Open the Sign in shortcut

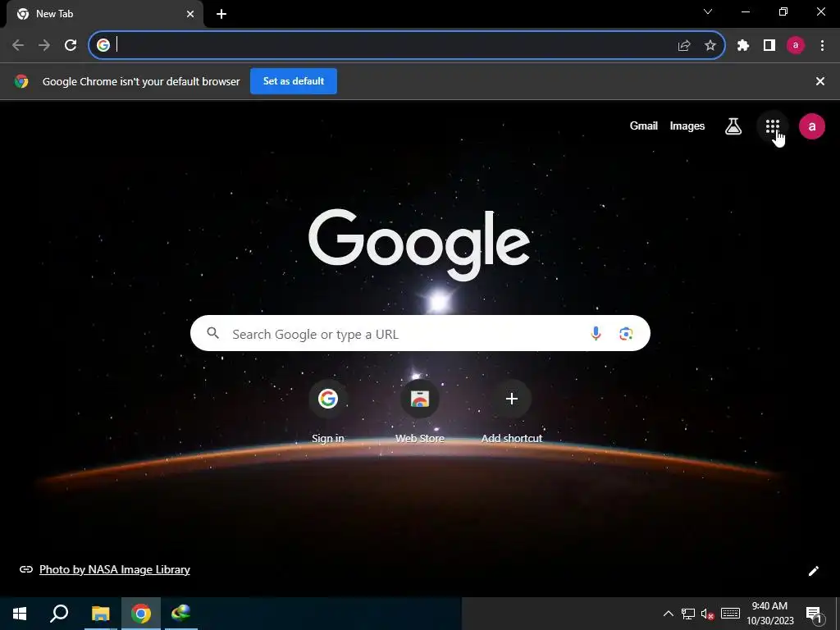click(328, 412)
